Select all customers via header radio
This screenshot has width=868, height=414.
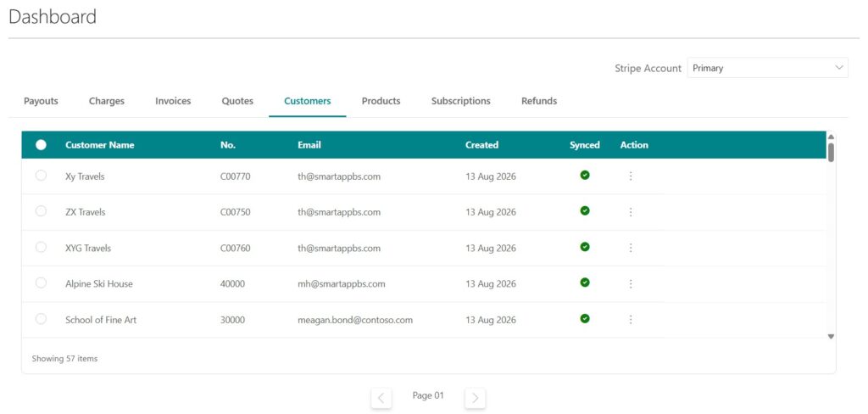(x=41, y=145)
